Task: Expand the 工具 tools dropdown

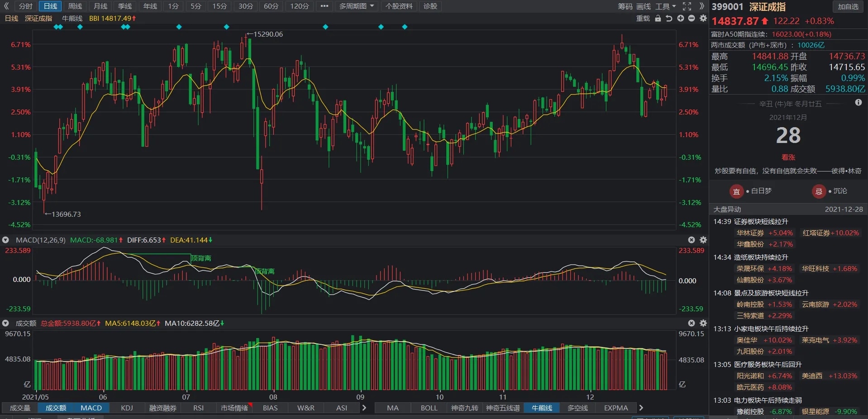Action: click(665, 6)
